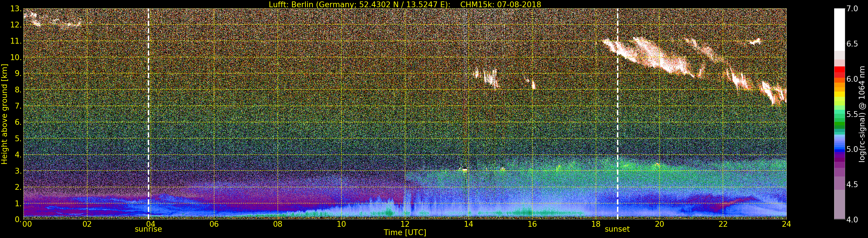The height and width of the screenshot is (238, 868).
Task: Click the '22' tick on the time axis
Action: (723, 224)
